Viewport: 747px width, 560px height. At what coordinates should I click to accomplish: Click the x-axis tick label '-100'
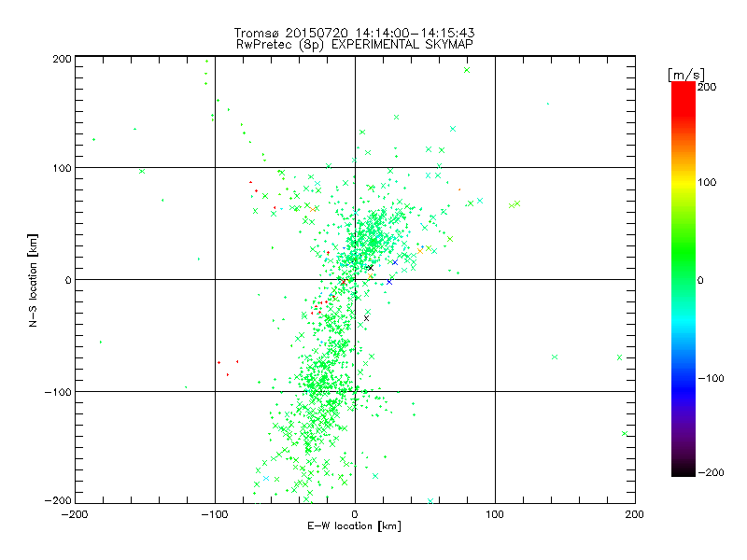click(x=215, y=514)
